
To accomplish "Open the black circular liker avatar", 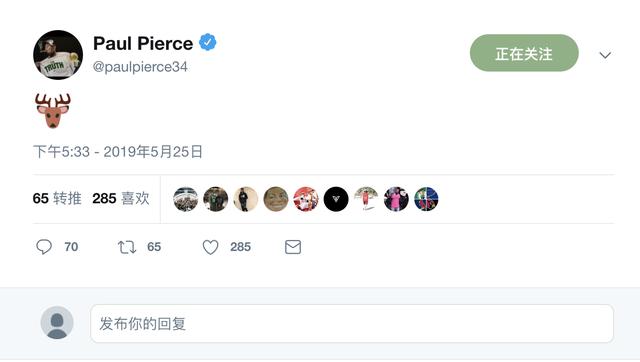I will (x=336, y=199).
